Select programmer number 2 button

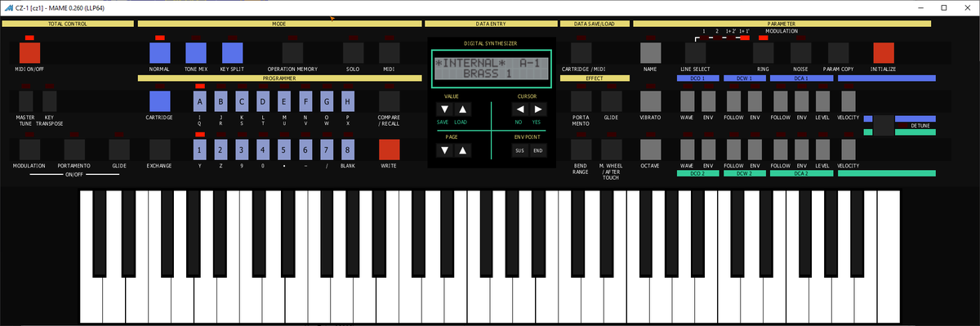tap(220, 150)
